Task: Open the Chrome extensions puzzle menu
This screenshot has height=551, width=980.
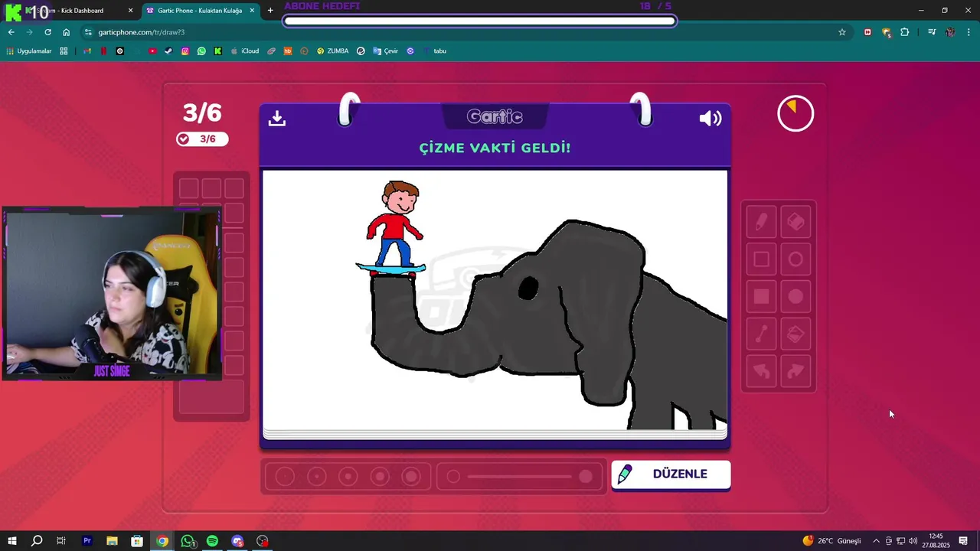Action: (x=905, y=32)
